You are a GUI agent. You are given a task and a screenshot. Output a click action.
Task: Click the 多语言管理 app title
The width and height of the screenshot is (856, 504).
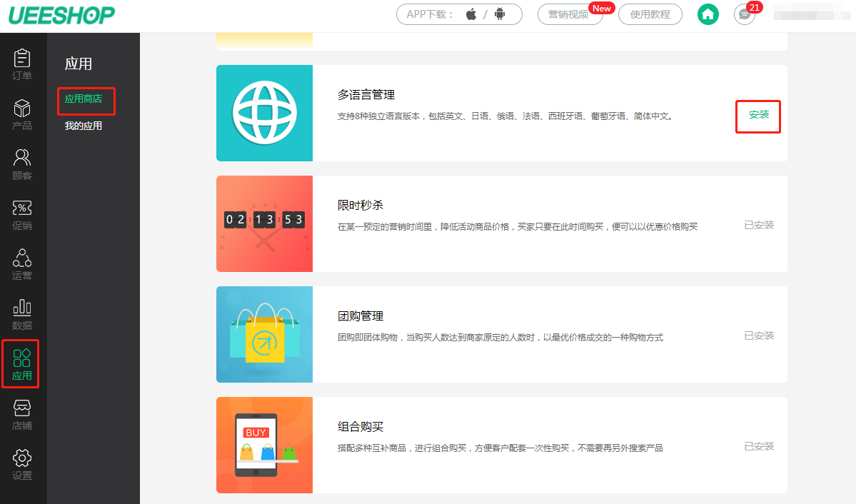[366, 95]
